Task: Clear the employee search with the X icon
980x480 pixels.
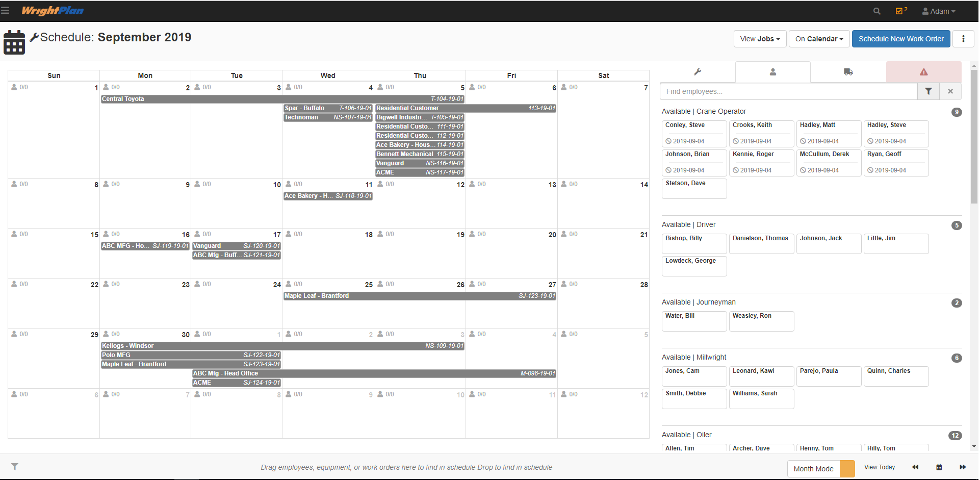Action: [x=950, y=91]
